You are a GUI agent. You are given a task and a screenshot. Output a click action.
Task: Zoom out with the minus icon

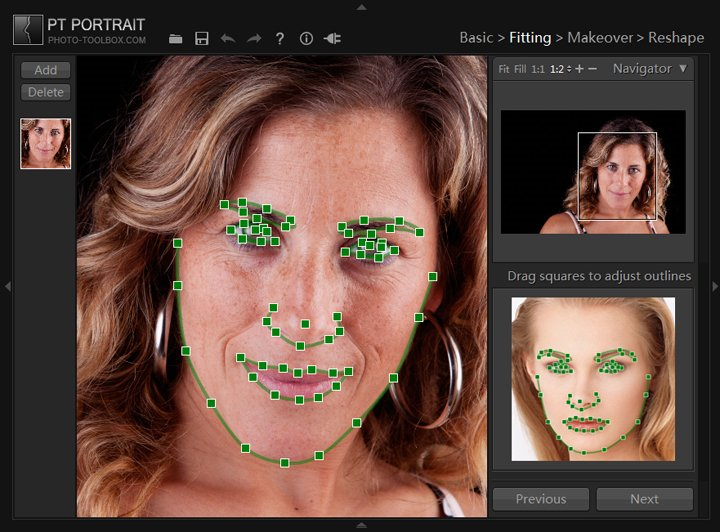click(x=593, y=69)
